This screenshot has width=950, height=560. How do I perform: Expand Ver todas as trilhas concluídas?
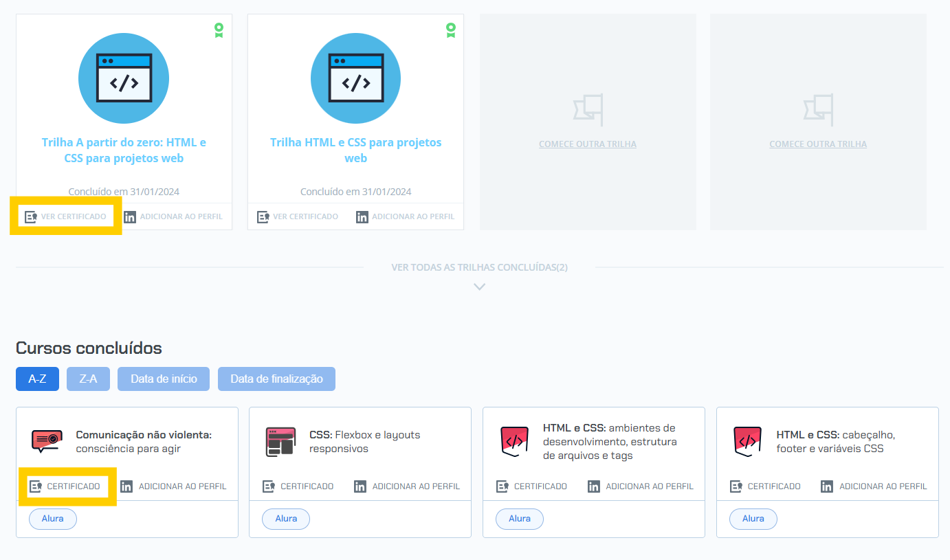(x=479, y=267)
